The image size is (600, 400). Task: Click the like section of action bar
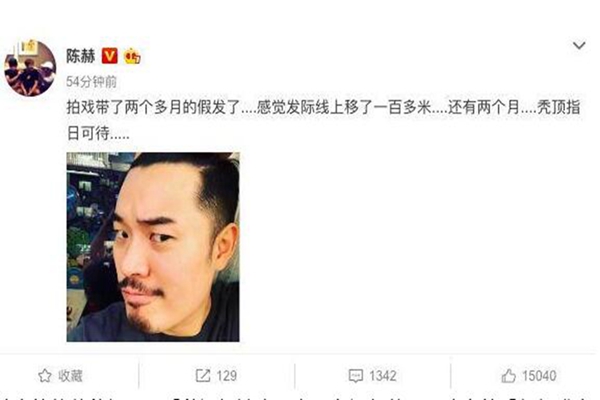point(529,376)
